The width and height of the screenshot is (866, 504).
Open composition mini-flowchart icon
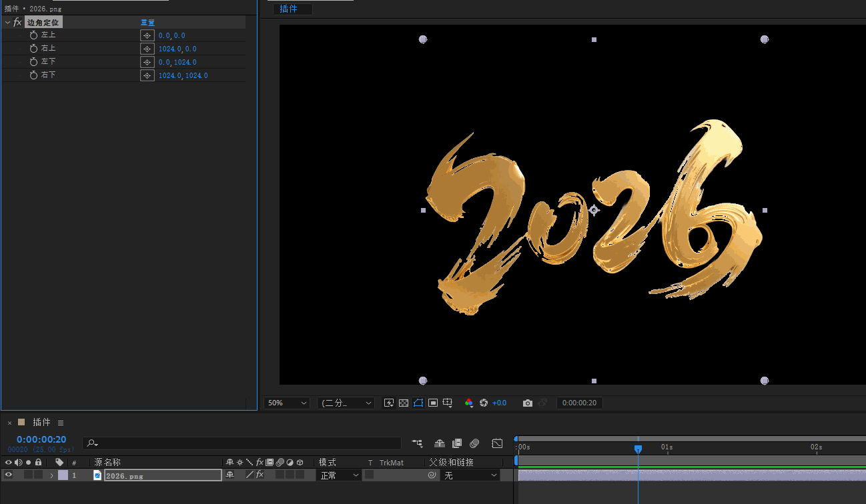(417, 443)
